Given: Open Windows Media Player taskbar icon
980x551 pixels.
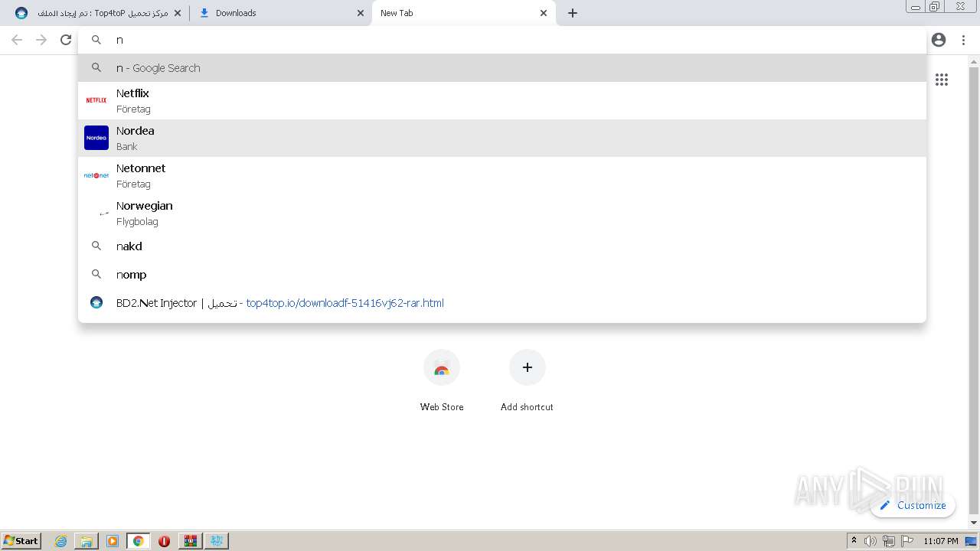Looking at the screenshot, I should click(113, 541).
